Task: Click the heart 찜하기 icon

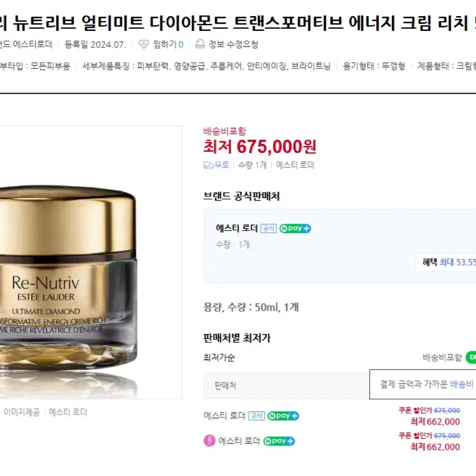Action: coord(144,44)
